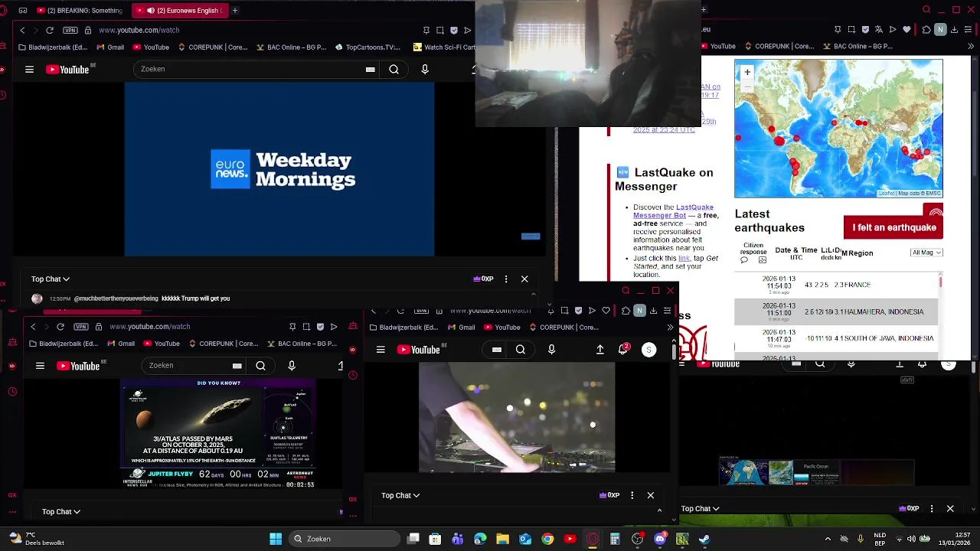Open Gmail bookmark in Euronews window
The image size is (980, 551).
point(110,47)
